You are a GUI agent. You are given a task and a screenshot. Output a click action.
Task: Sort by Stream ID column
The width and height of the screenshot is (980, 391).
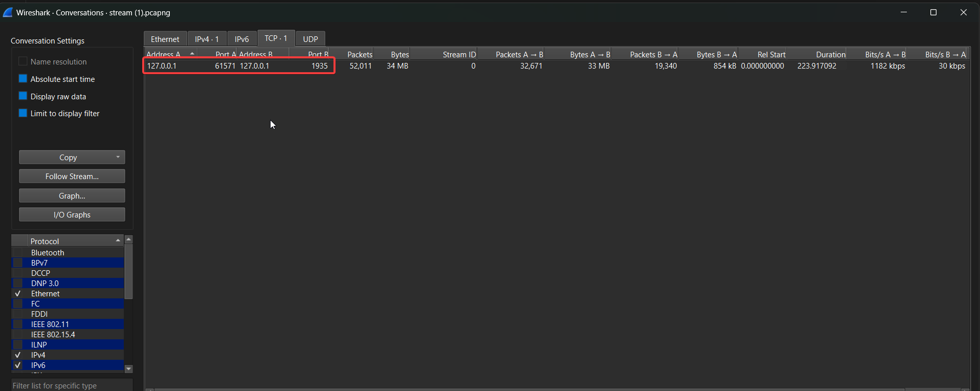(x=443, y=54)
